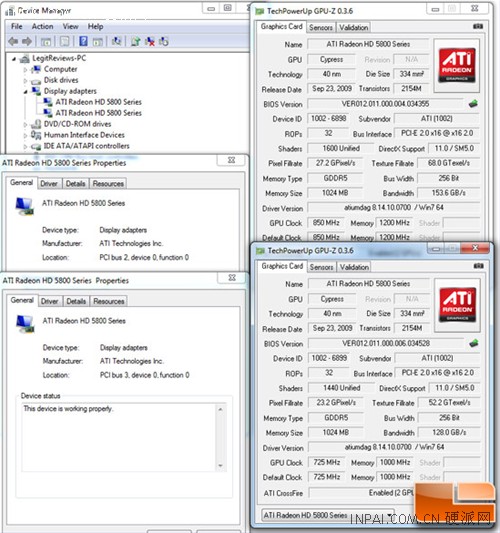Image resolution: width=500 pixels, height=533 pixels.
Task: Click the Human Interface Devices icon in tree
Action: (x=36, y=135)
